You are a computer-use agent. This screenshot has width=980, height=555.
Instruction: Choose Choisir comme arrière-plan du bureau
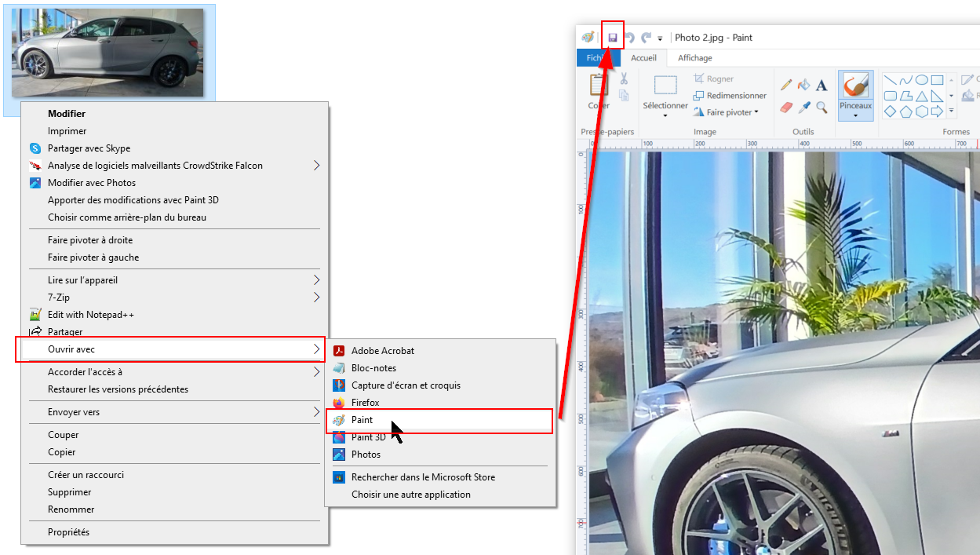click(174, 217)
